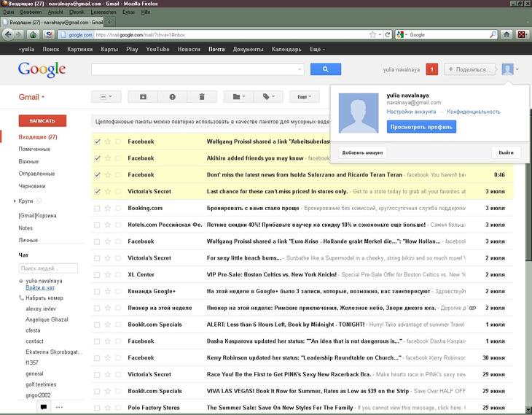This screenshot has width=532, height=415.
Task: Click the three dots icon next to the chat bubble
Action: (59, 407)
